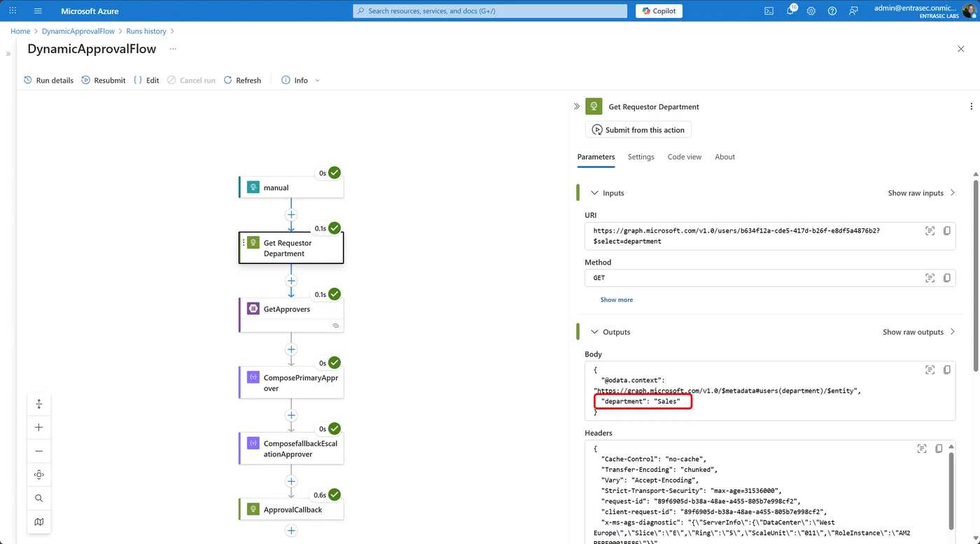Open the Cloud Shell icon

click(x=769, y=11)
